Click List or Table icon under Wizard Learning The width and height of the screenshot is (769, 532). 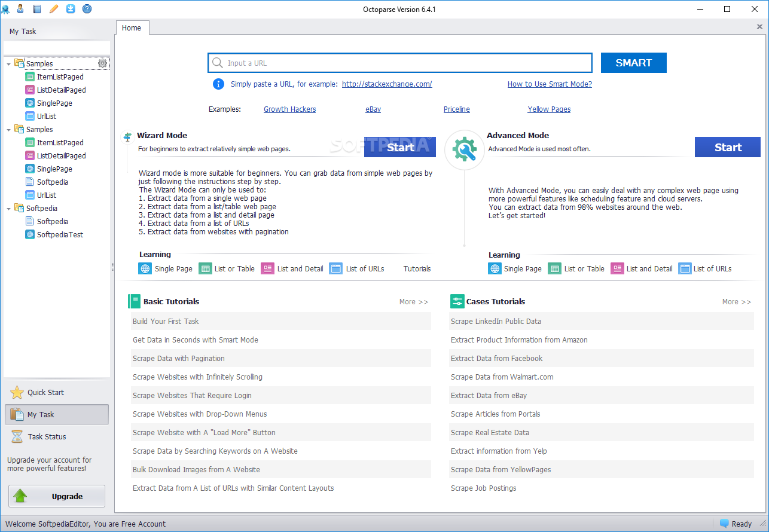205,268
